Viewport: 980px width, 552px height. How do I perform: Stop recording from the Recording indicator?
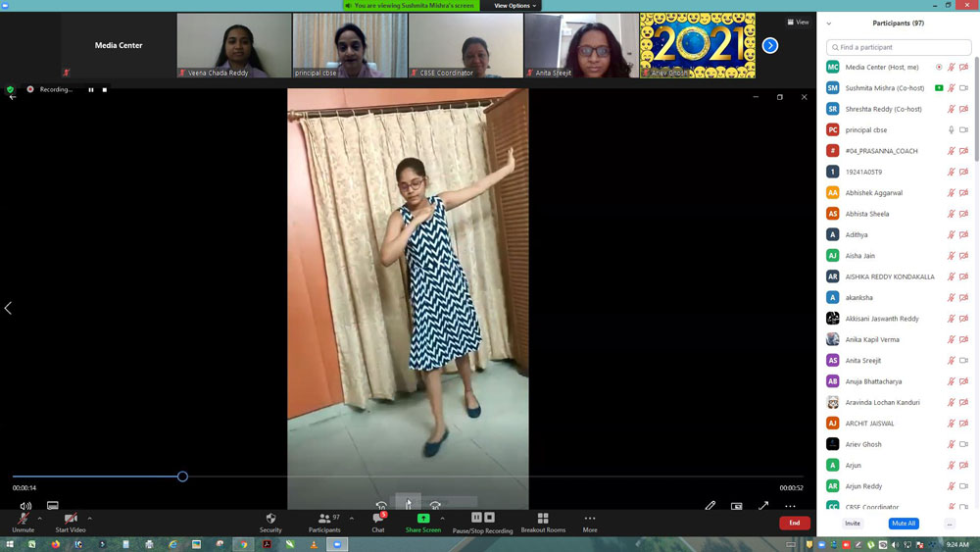tap(105, 89)
